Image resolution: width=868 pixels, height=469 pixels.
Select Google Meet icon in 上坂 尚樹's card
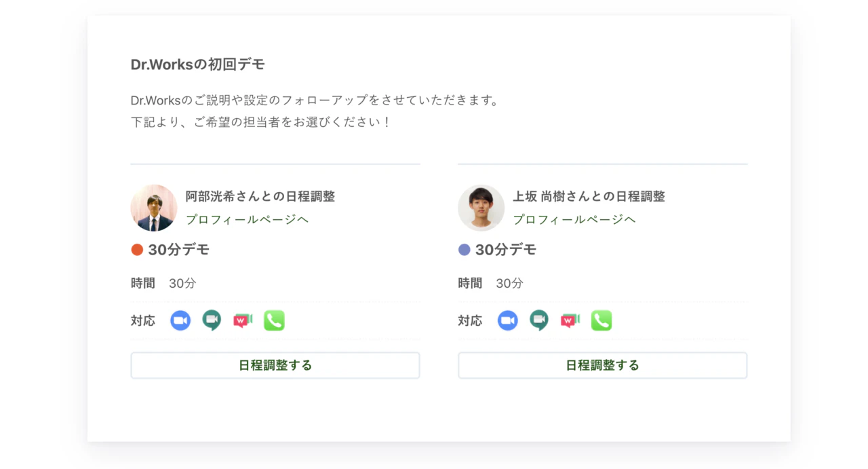[x=539, y=320]
